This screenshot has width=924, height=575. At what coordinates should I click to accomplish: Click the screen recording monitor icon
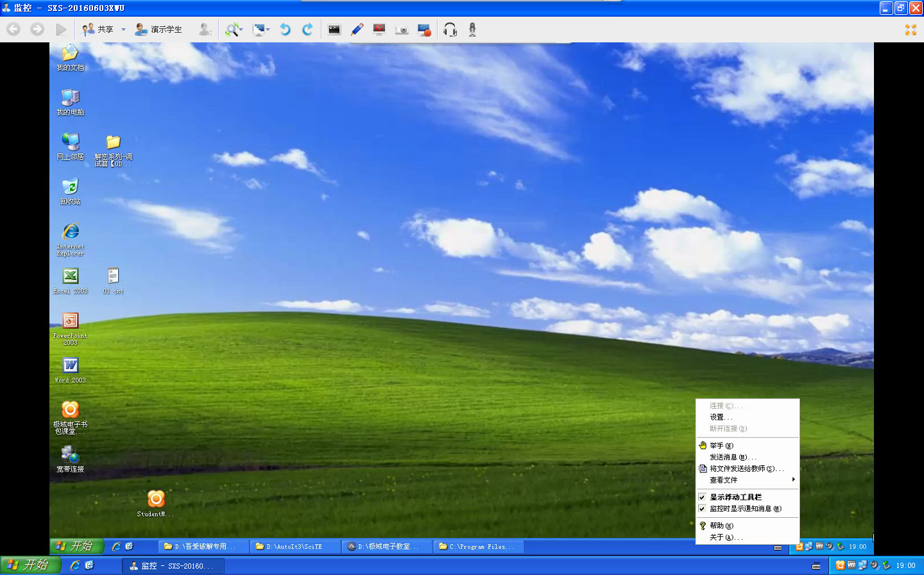(x=424, y=30)
